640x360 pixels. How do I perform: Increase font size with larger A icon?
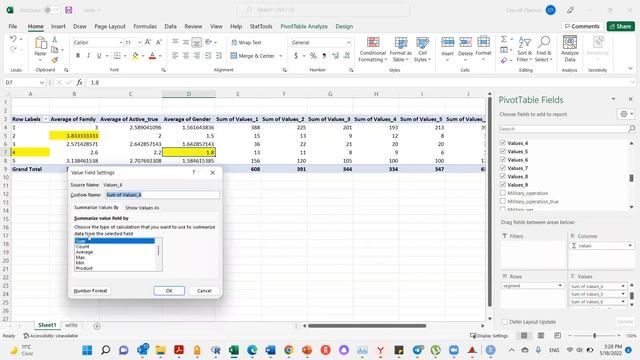(148, 42)
